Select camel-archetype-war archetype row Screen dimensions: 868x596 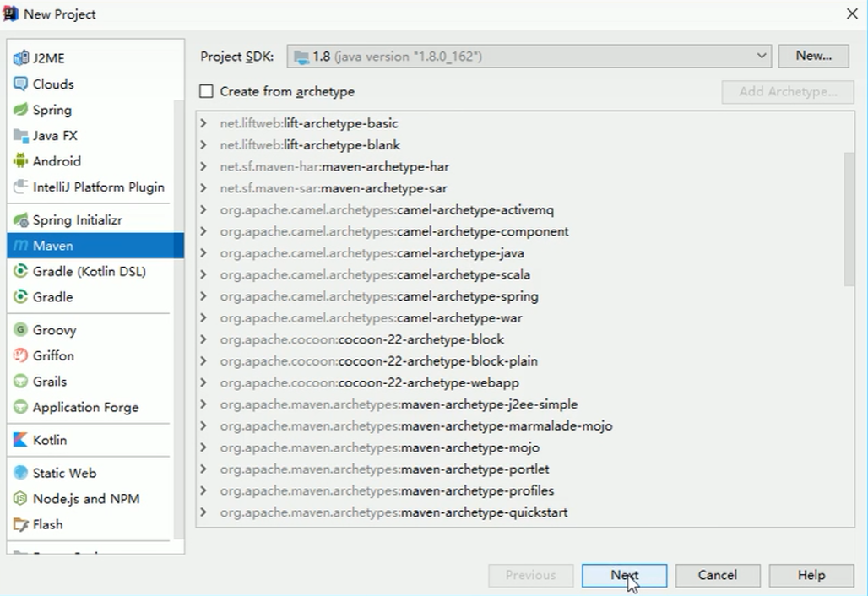tap(525, 317)
